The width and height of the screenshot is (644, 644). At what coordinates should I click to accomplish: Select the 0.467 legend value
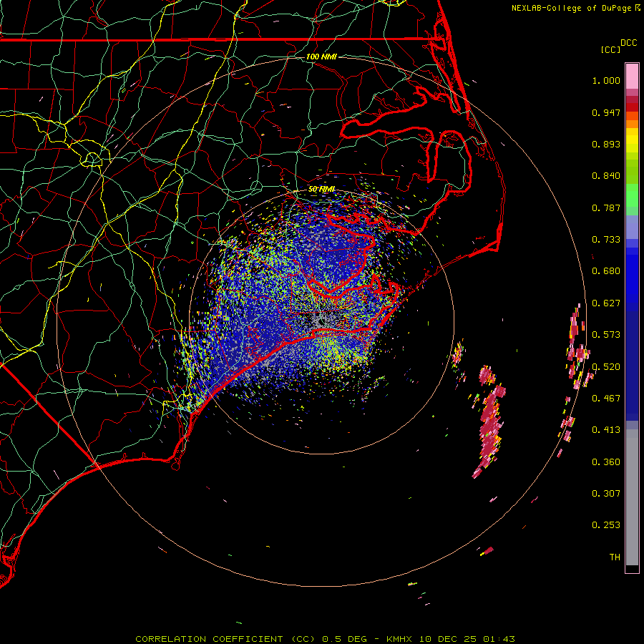tap(606, 399)
